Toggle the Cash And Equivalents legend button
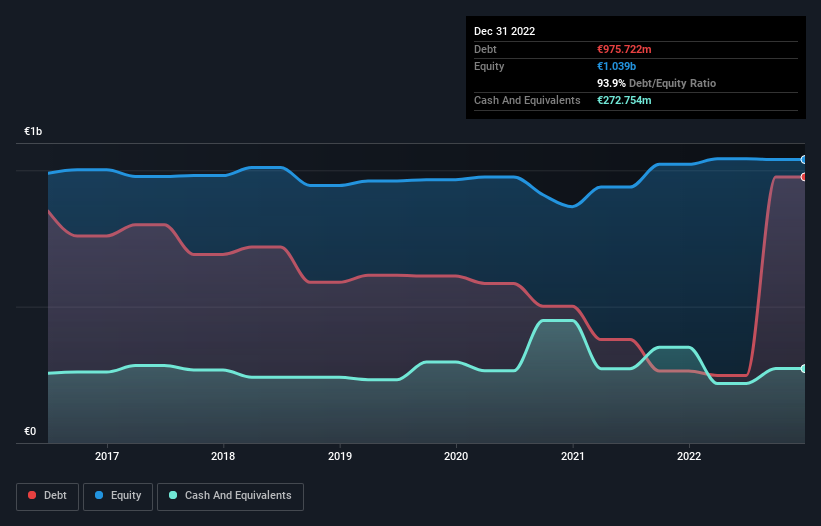 (230, 496)
